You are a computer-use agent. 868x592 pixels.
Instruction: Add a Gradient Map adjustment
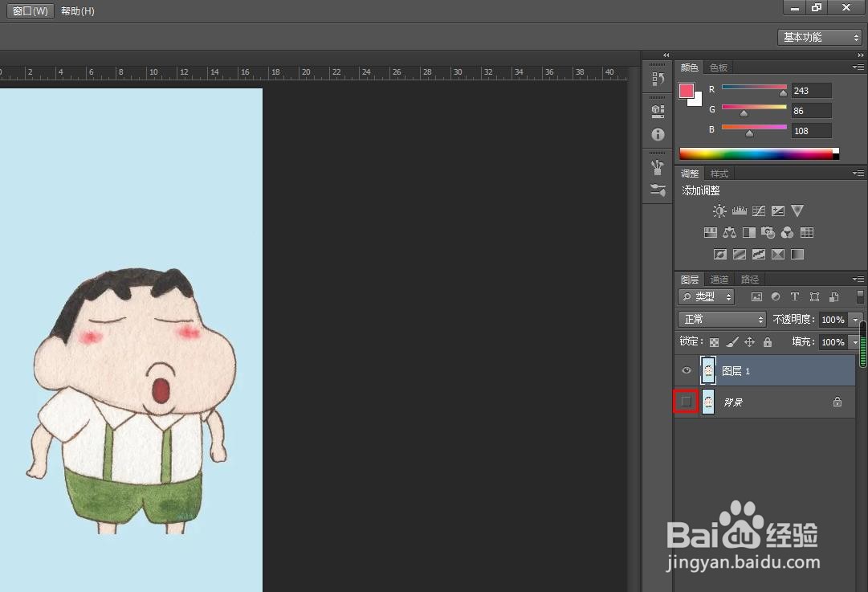coord(797,254)
